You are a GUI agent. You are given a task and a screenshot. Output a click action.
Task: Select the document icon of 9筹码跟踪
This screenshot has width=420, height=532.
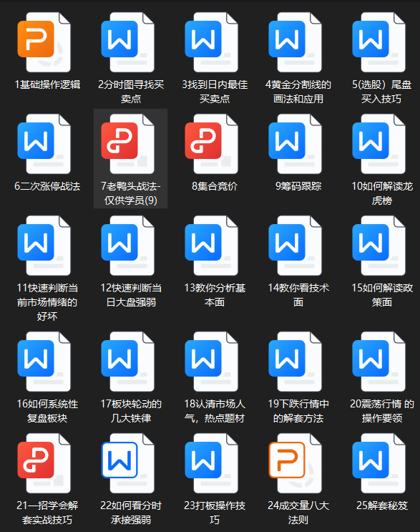pos(296,144)
